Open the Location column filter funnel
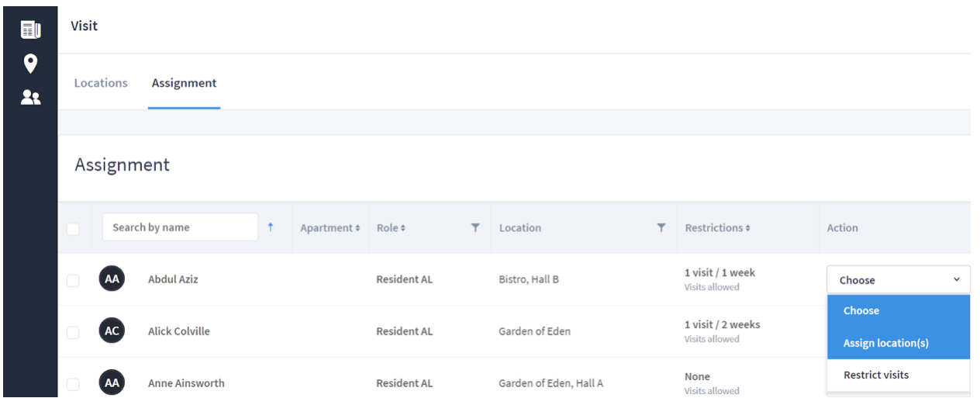Image resolution: width=980 pixels, height=405 pixels. tap(661, 227)
